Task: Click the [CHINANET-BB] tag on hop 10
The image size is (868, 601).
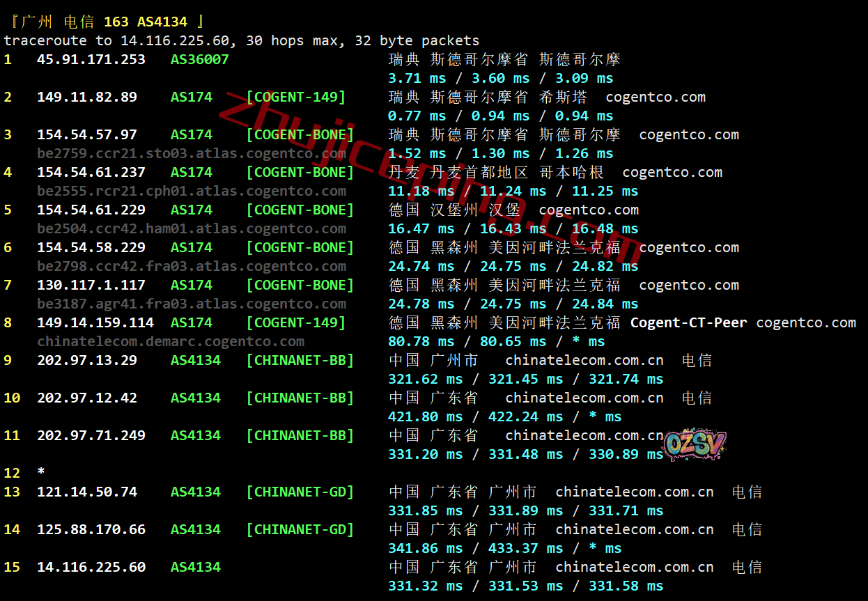Action: click(300, 398)
